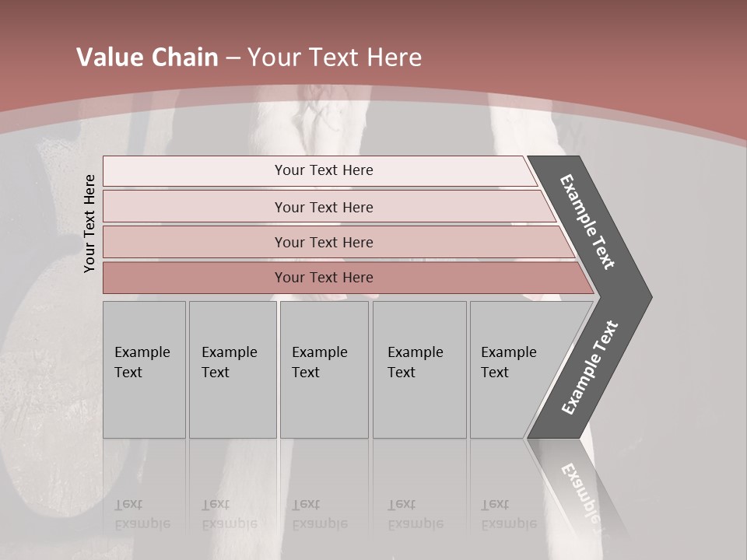Click the upper dark arrow segment "Example Text"
The image size is (747, 560).
(589, 223)
